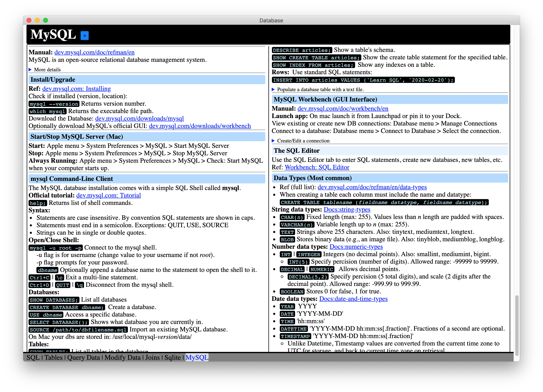The width and height of the screenshot is (543, 392).
Task: Click the 'help;' code snippet
Action: click(x=38, y=203)
